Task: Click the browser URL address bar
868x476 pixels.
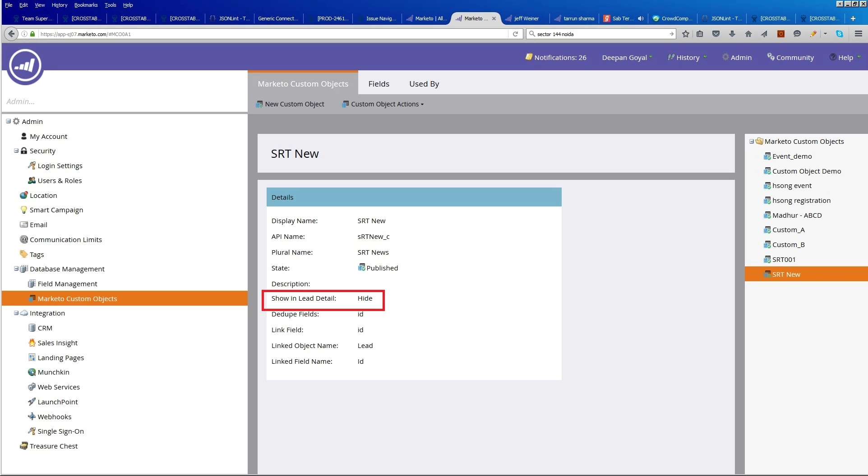Action: [273, 34]
